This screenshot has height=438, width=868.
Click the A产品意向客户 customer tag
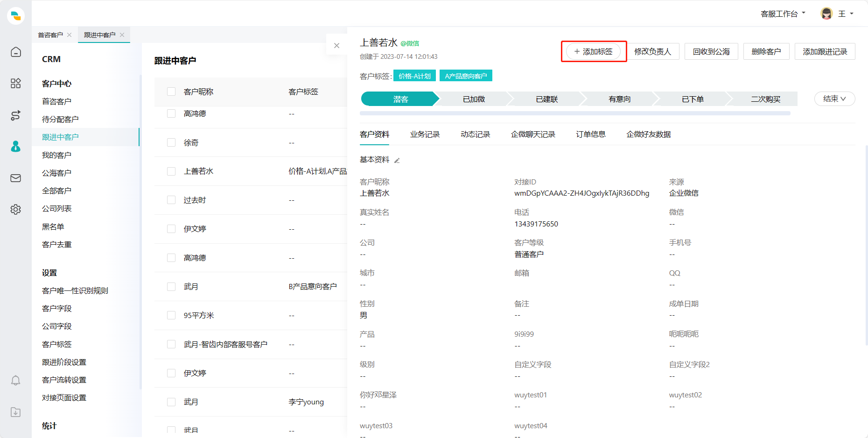point(466,76)
